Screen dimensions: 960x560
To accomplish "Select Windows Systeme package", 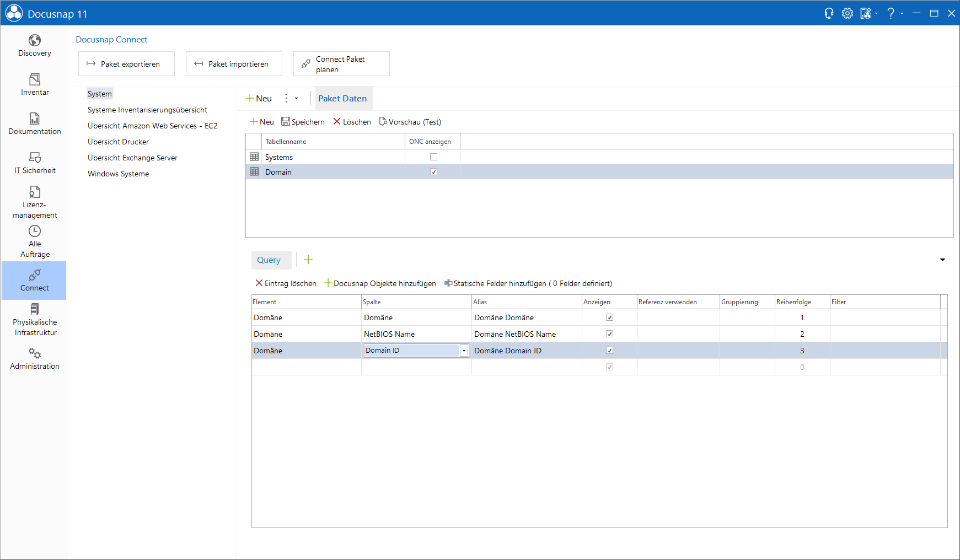I will pyautogui.click(x=118, y=174).
